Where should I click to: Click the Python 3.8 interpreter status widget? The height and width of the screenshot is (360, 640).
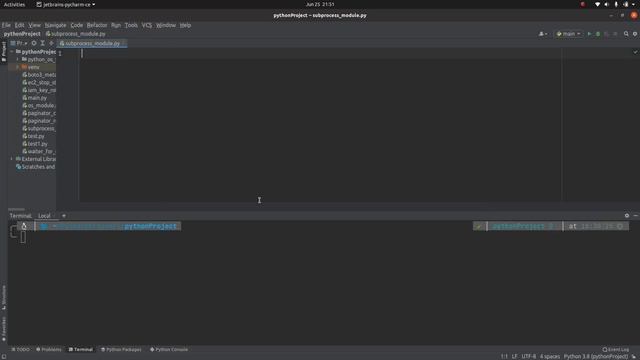596,357
